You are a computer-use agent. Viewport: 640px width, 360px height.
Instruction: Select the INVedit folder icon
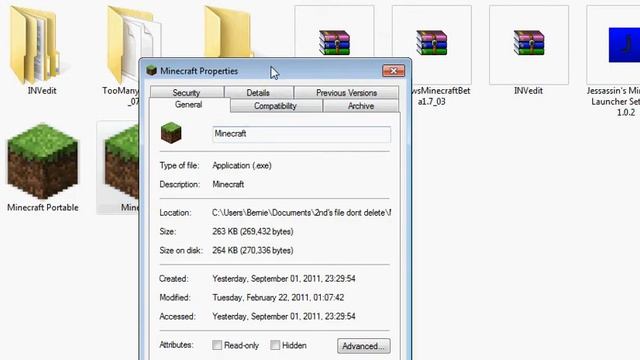(35, 44)
